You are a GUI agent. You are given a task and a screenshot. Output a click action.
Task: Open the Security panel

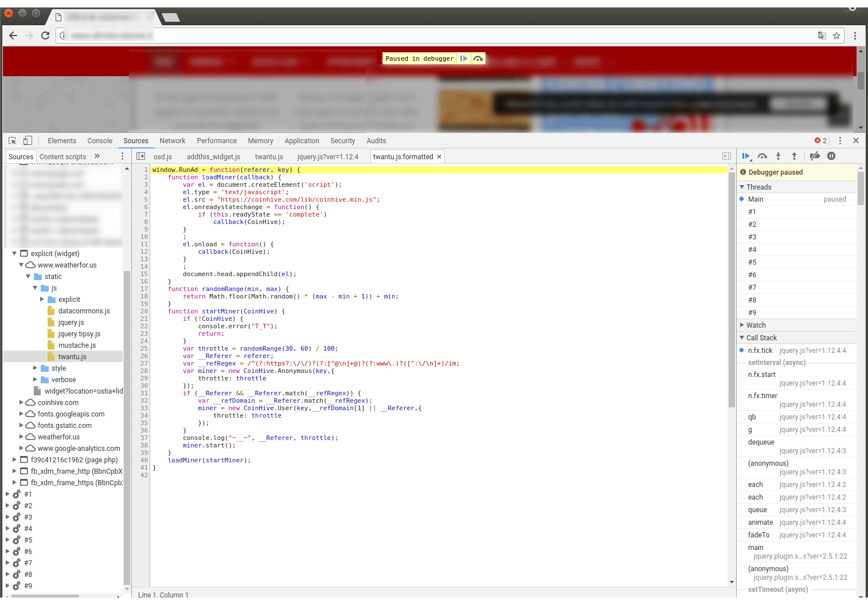tap(343, 140)
